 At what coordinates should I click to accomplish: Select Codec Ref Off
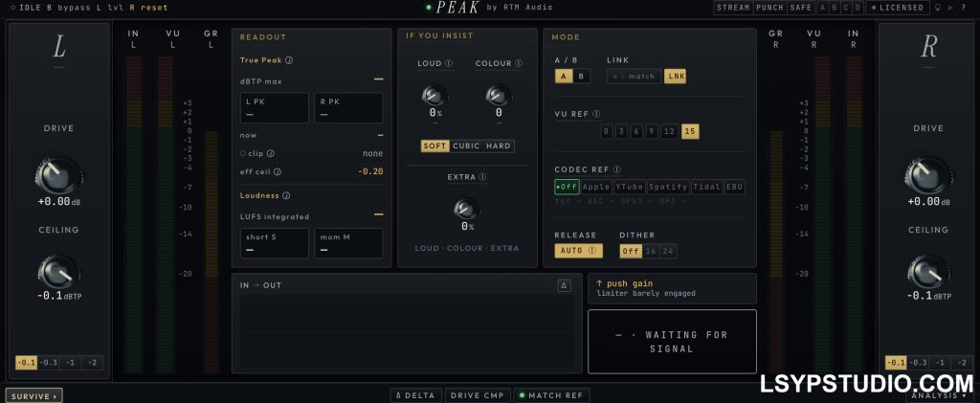[567, 187]
